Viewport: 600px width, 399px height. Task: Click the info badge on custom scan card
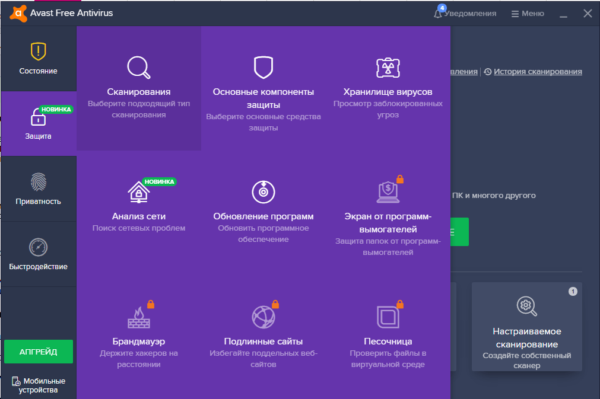point(573,292)
